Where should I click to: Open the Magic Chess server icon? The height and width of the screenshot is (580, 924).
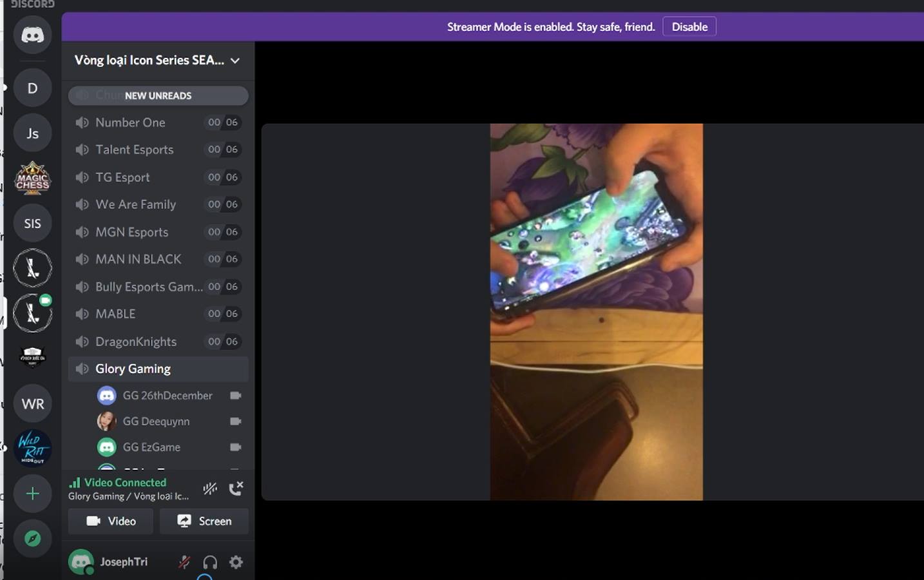click(x=32, y=179)
